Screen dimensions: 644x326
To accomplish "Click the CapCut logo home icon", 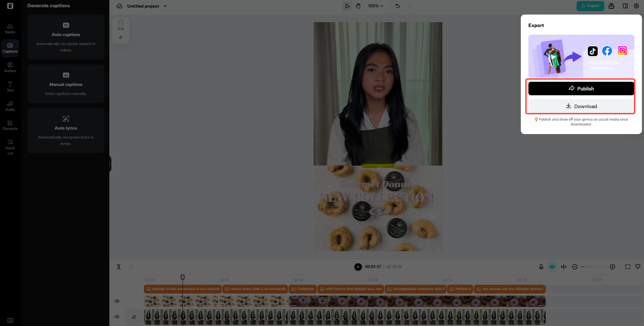I will [x=10, y=6].
